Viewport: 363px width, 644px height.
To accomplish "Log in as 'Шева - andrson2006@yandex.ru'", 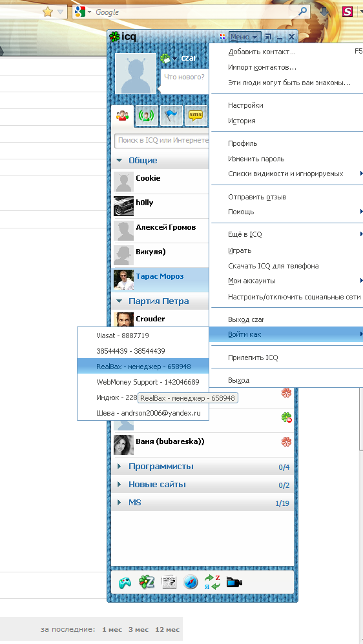I will point(143,413).
